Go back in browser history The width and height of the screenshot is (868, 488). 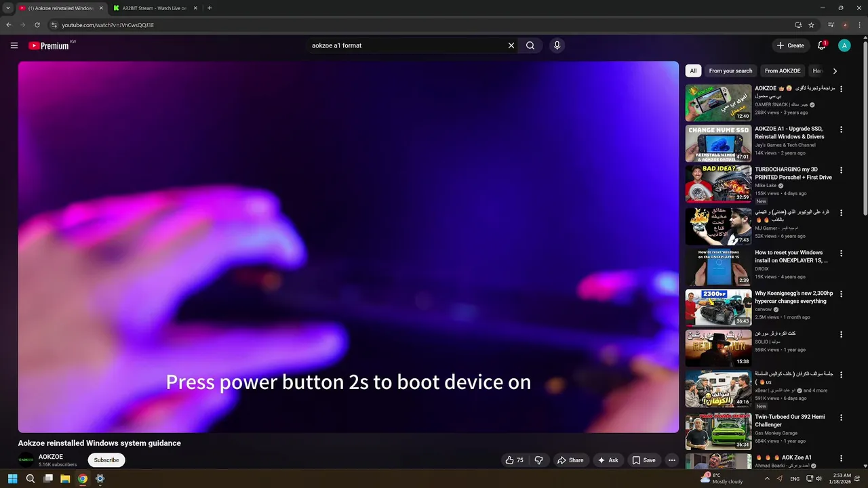click(9, 25)
